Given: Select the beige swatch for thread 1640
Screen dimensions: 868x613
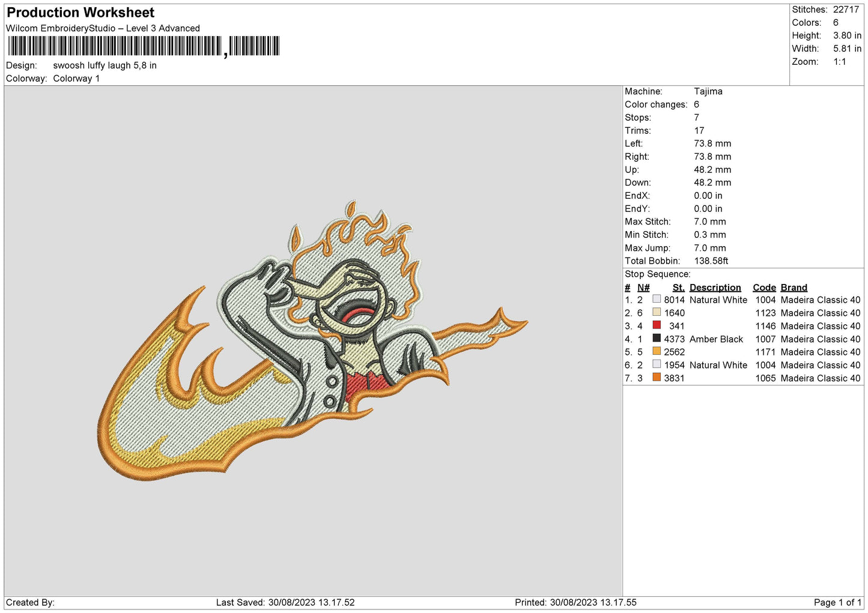Looking at the screenshot, I should tap(657, 312).
